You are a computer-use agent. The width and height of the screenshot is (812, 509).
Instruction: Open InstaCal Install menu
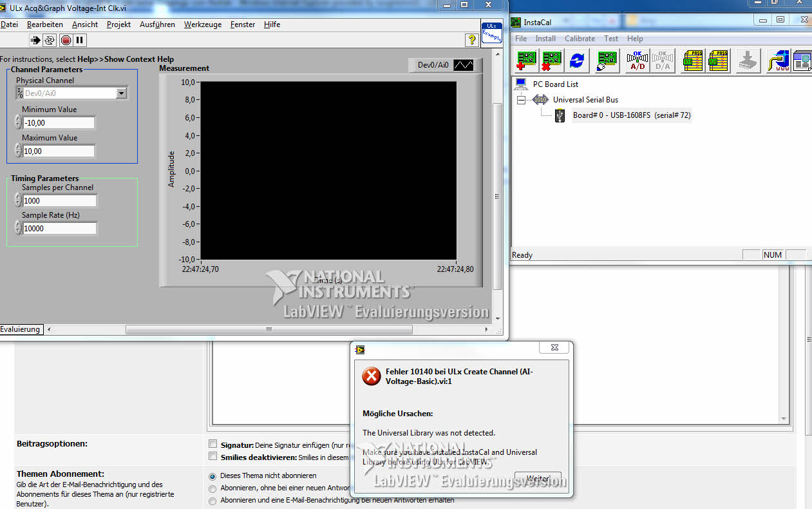(x=545, y=39)
